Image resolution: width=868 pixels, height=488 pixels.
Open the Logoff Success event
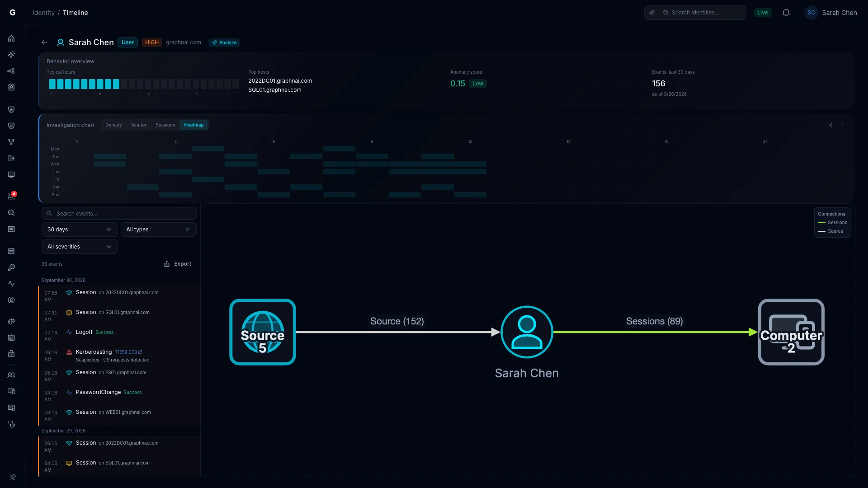tap(119, 336)
